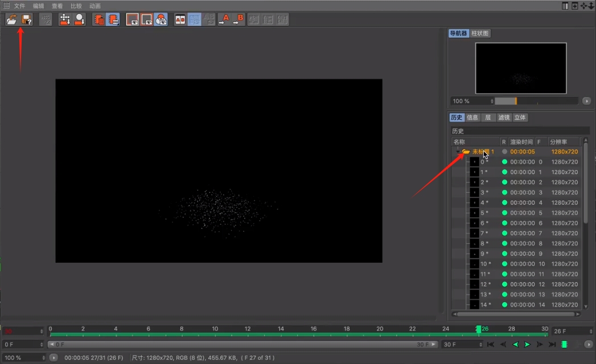Click the RGB channels display icon
This screenshot has height=364, width=596.
pos(161,19)
